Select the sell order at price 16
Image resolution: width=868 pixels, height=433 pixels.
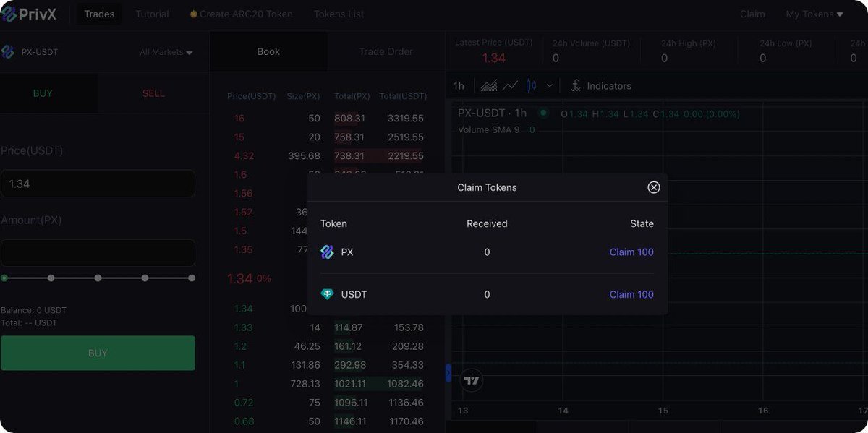tap(328, 118)
